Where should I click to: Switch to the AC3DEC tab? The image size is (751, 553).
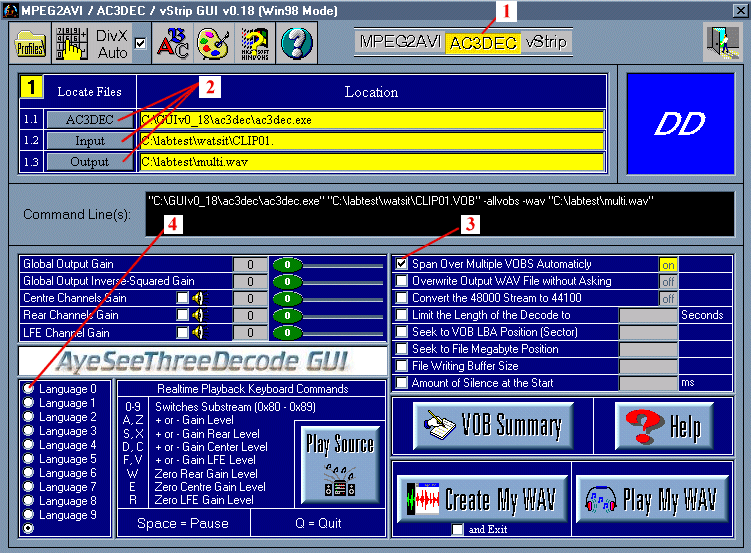tap(483, 43)
